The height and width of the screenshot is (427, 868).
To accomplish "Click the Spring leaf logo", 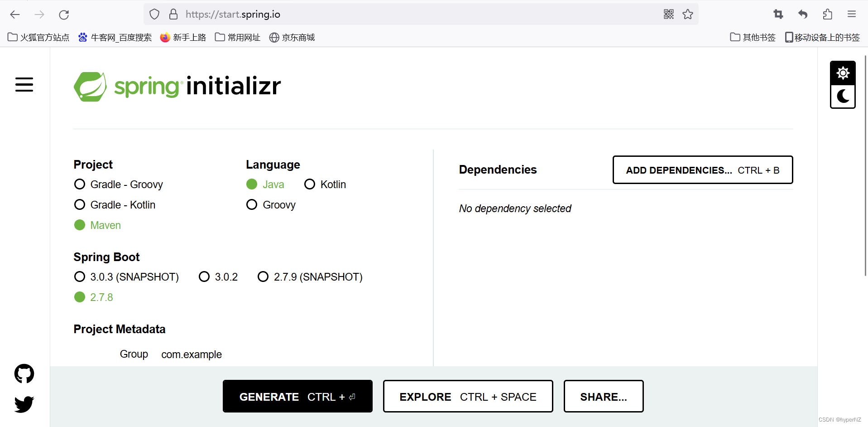I will pos(90,87).
